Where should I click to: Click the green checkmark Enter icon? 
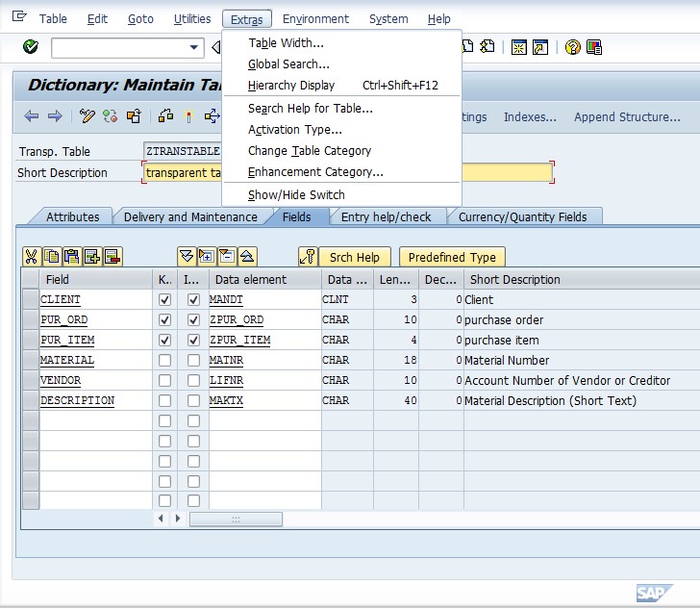pos(31,47)
